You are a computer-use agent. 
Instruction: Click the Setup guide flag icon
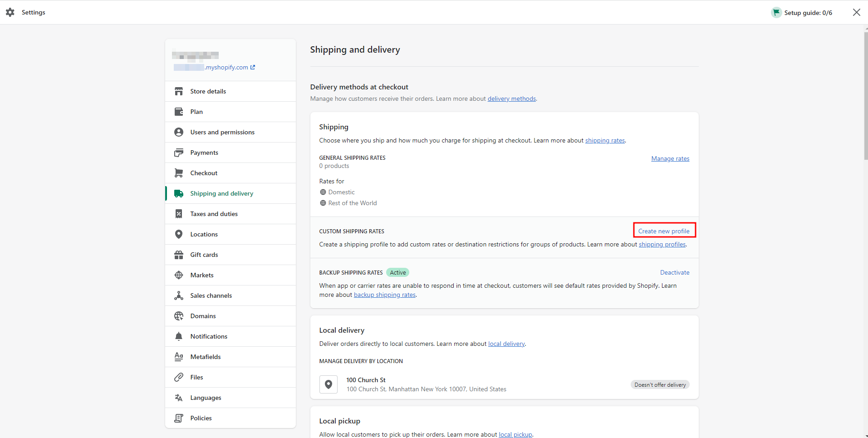pyautogui.click(x=776, y=12)
